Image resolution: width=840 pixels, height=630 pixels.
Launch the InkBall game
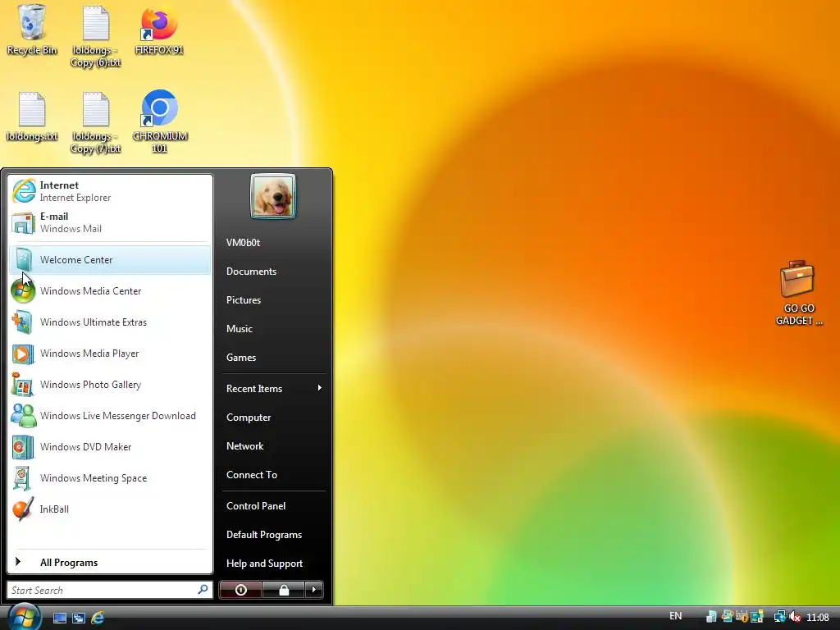coord(111,509)
